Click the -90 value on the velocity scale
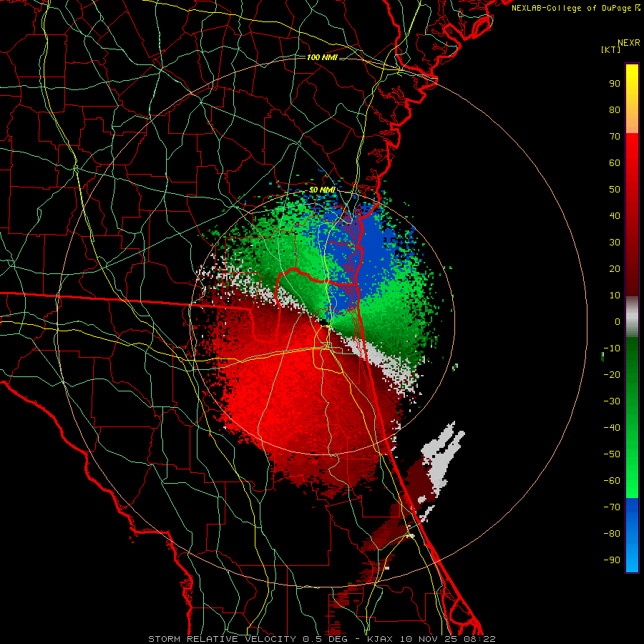Image resolution: width=644 pixels, height=644 pixels. tap(612, 560)
